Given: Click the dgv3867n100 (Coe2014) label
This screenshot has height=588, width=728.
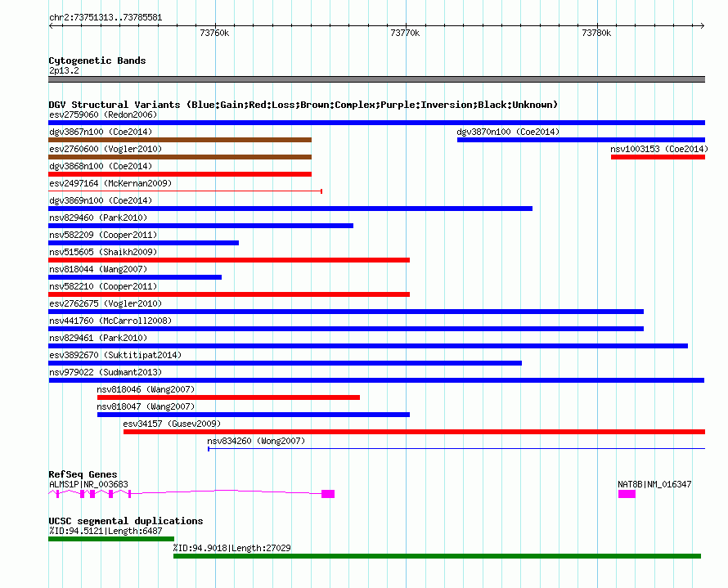Looking at the screenshot, I should pyautogui.click(x=101, y=132).
